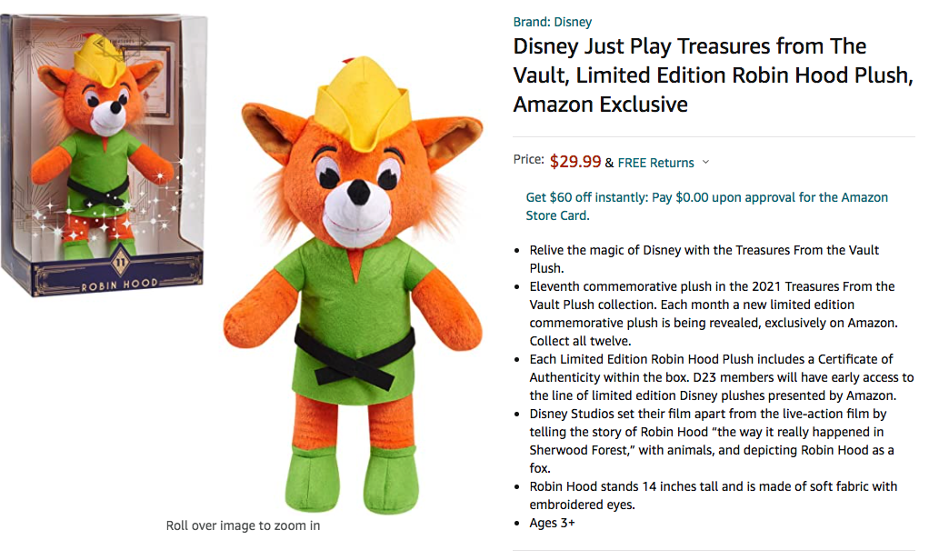Click the product title heading
The height and width of the screenshot is (560, 929).
(x=713, y=75)
